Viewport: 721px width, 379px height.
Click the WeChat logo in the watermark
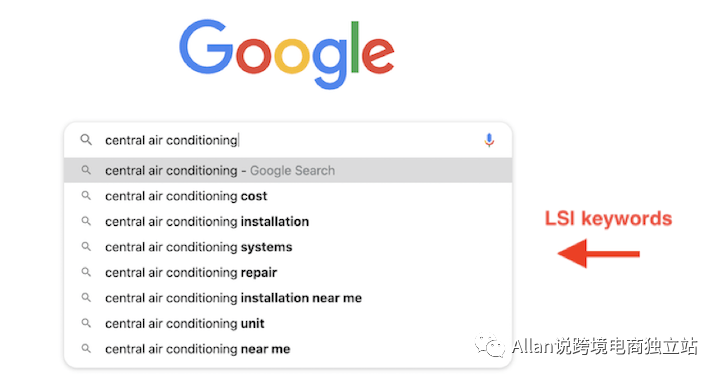(x=490, y=345)
